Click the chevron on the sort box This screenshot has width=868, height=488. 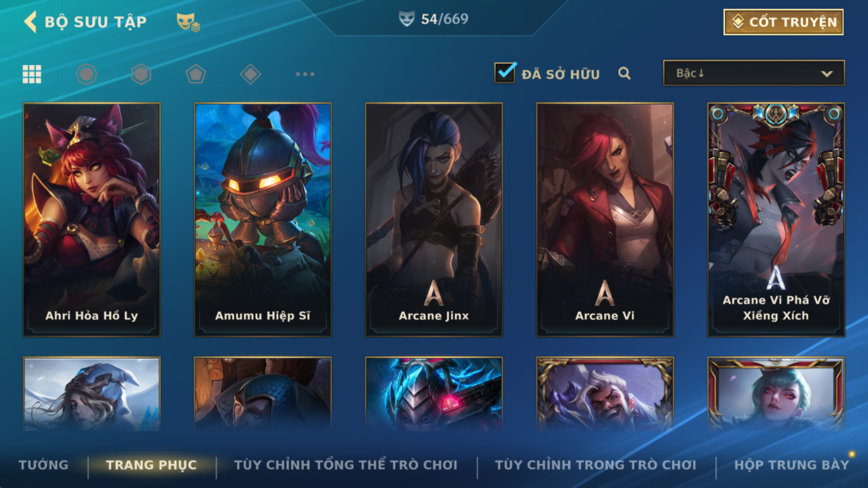(827, 74)
